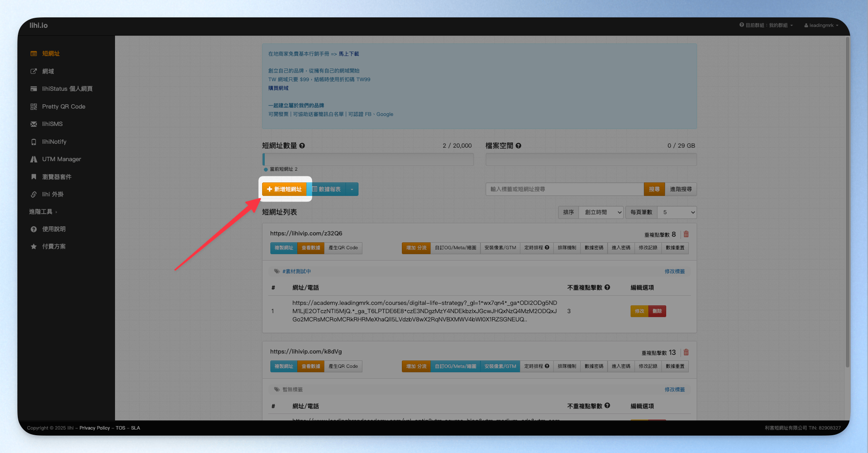The width and height of the screenshot is (868, 453).
Task: Click the 瀏覽器套件 bookmark icon
Action: 33,177
